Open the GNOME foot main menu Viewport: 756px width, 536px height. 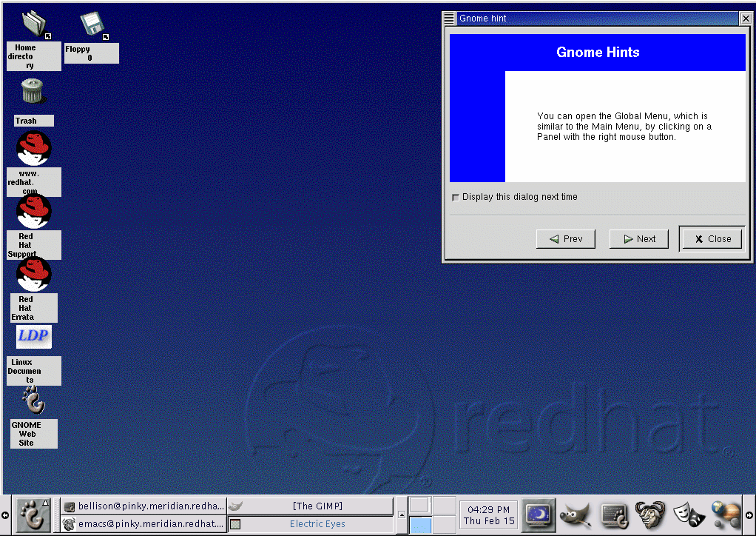tap(33, 515)
